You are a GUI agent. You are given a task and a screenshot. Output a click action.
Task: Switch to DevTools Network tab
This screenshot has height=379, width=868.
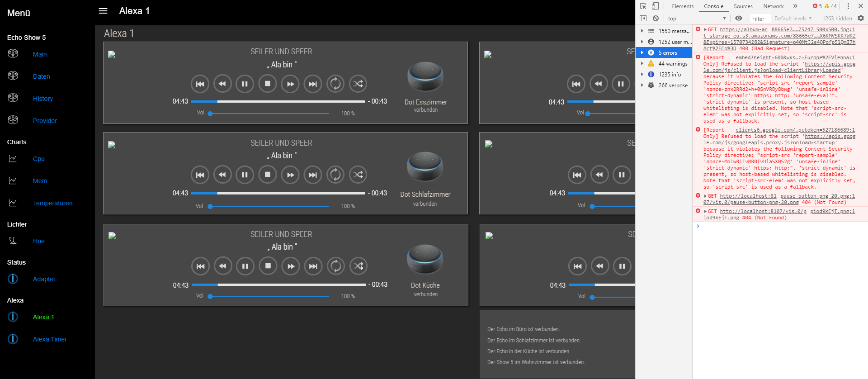(x=774, y=6)
